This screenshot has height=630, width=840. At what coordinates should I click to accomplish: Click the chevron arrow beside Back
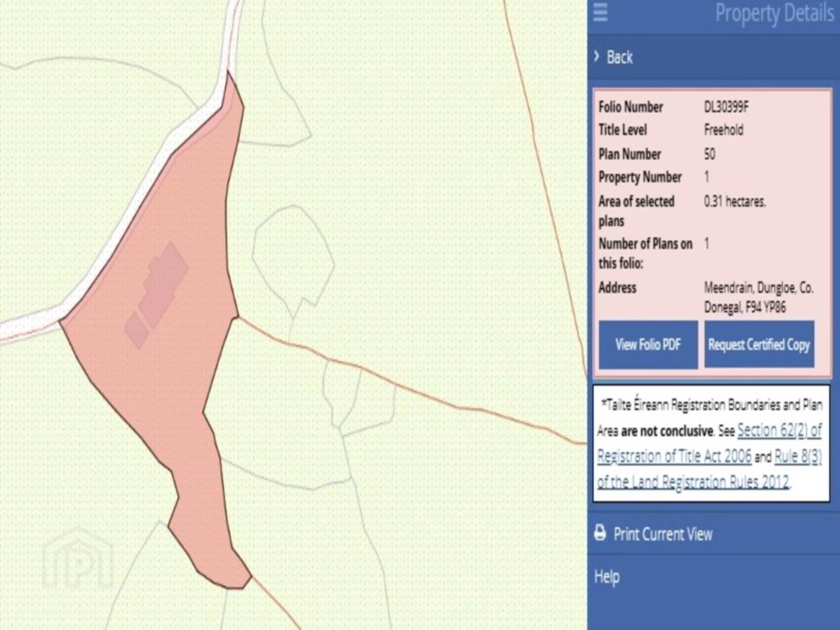coord(597,56)
